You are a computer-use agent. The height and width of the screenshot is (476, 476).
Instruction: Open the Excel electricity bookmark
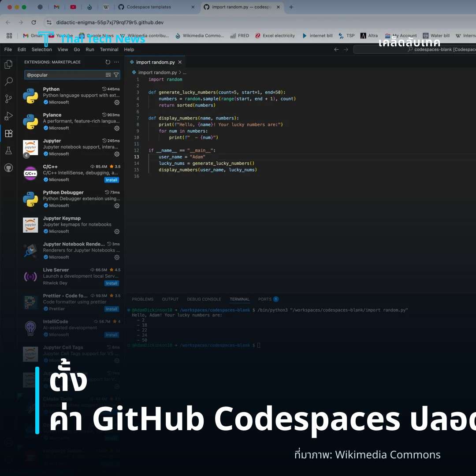pyautogui.click(x=275, y=36)
